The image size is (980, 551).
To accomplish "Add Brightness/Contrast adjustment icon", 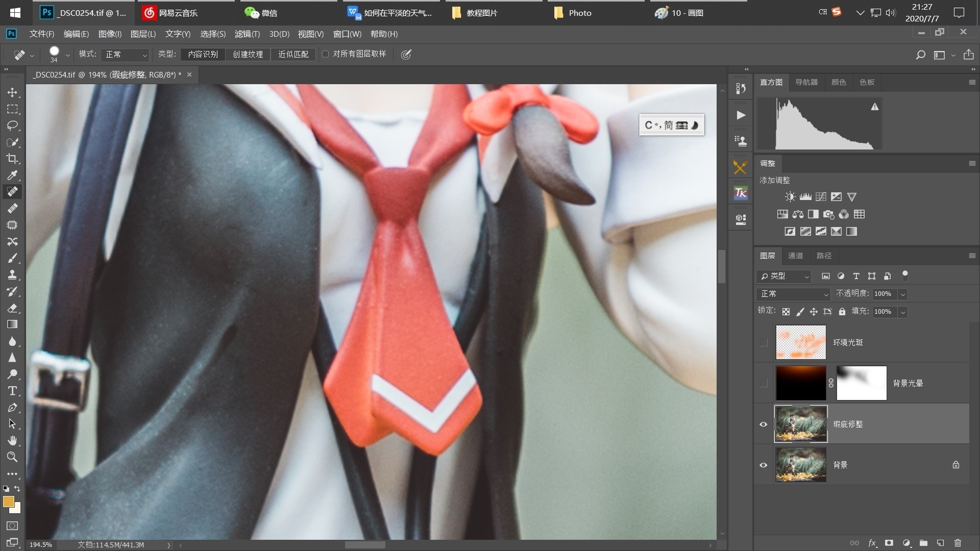I will click(x=790, y=197).
